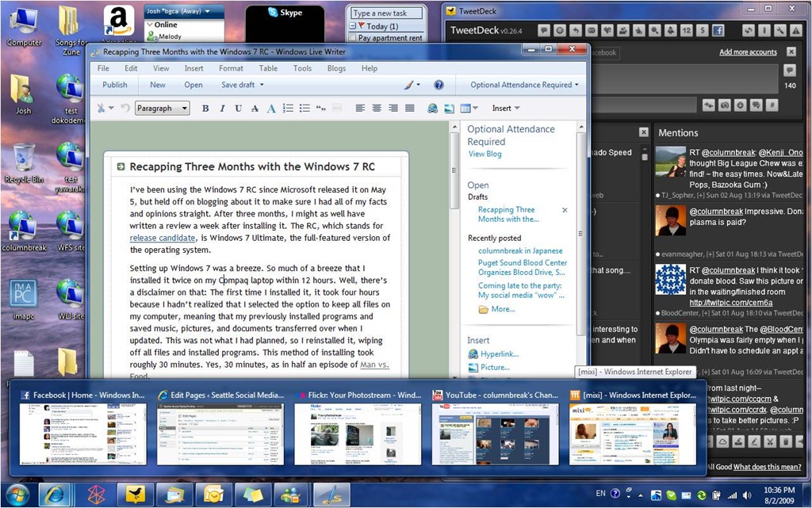Click the TweetDeck taskbar icon

click(x=136, y=495)
